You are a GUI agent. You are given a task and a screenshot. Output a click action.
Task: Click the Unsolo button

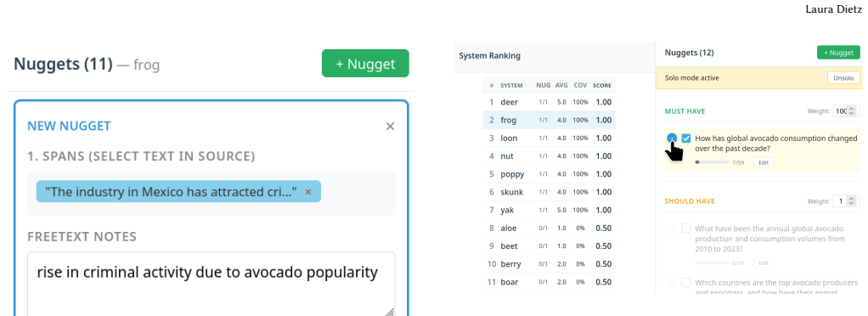(x=844, y=78)
